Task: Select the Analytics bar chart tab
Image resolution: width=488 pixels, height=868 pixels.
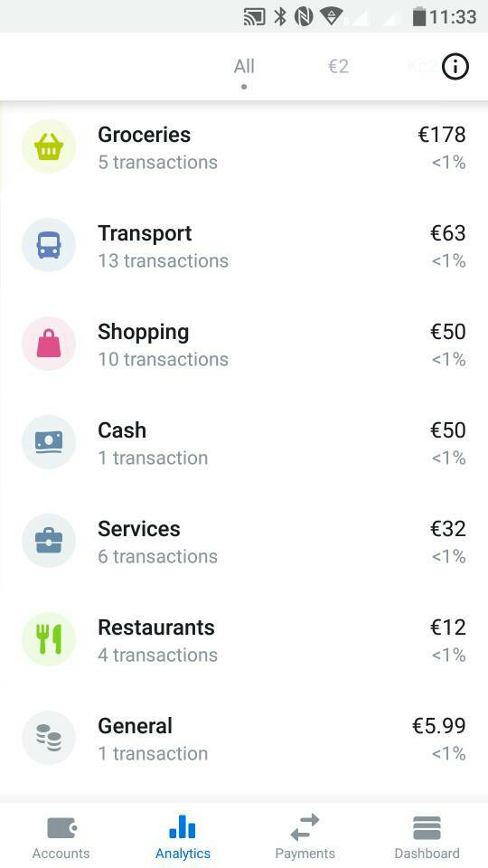Action: pos(183,837)
